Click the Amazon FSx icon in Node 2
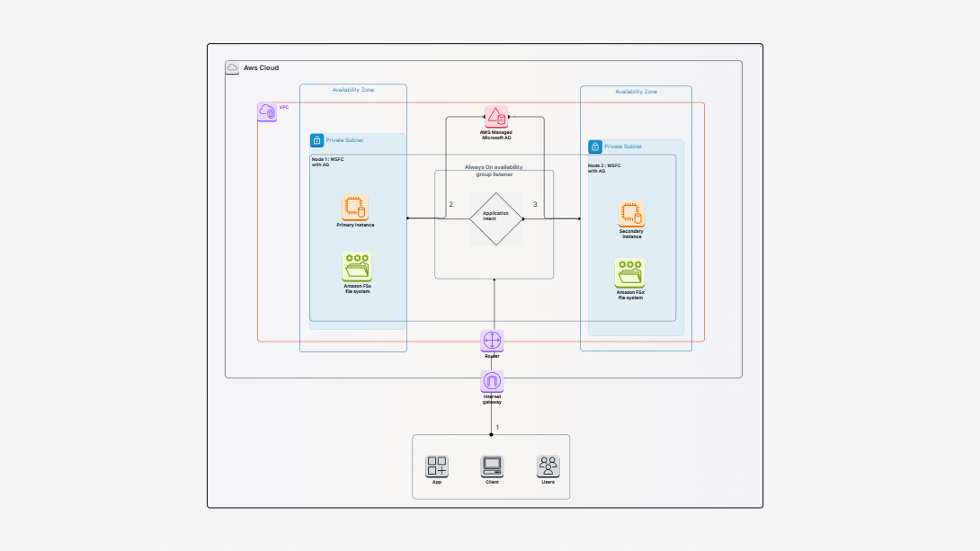Viewport: 980px width, 551px height. tap(629, 273)
